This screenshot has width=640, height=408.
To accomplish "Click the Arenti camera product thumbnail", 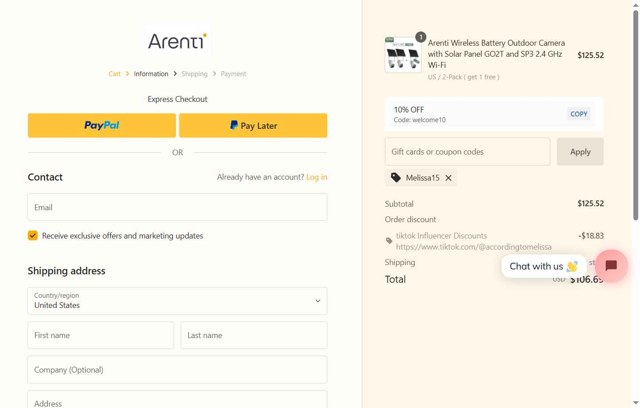I will (x=403, y=55).
